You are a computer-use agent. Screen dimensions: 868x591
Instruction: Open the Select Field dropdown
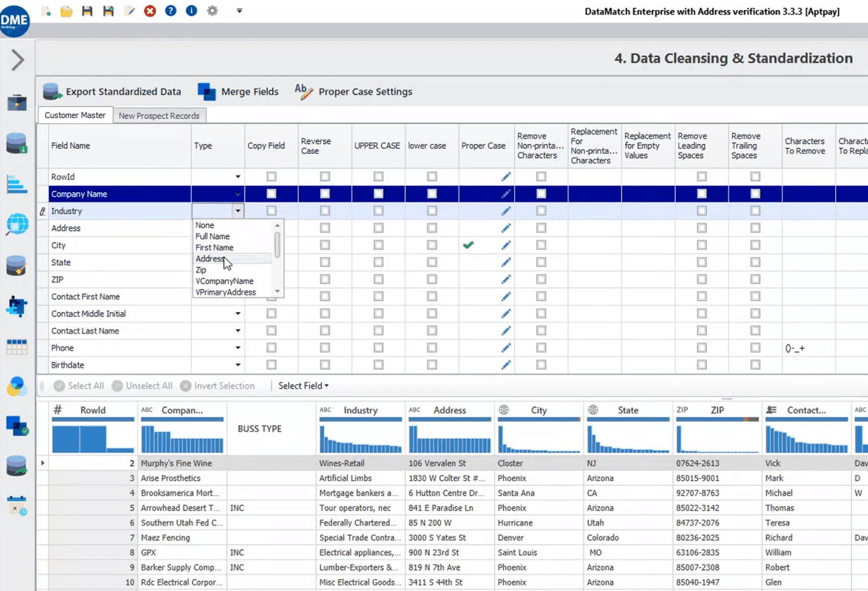(x=304, y=386)
